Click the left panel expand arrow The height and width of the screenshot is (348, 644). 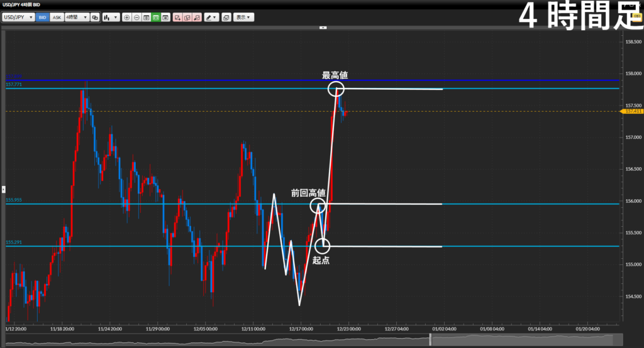(x=3, y=188)
